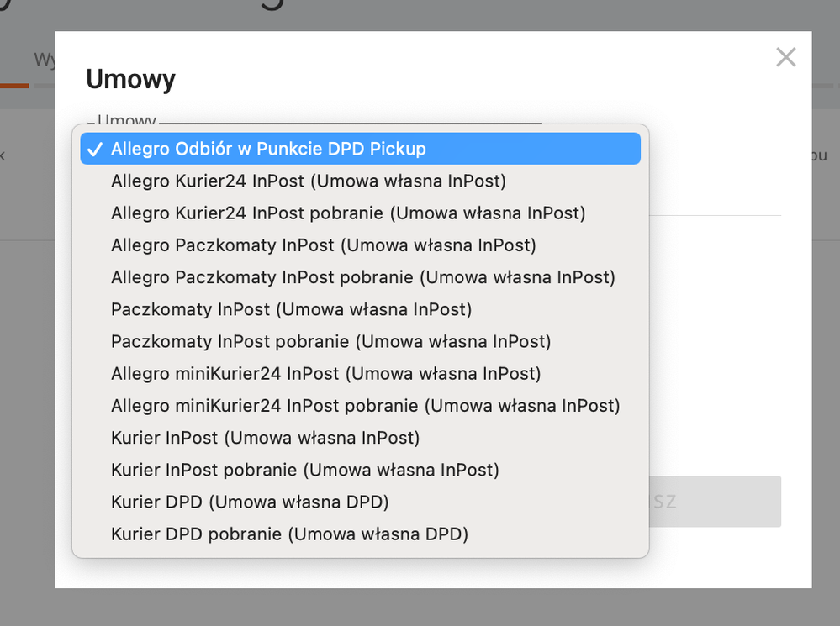Choose Allegro Kurier24 InPost (Umowa własna InPost)

[361, 181]
